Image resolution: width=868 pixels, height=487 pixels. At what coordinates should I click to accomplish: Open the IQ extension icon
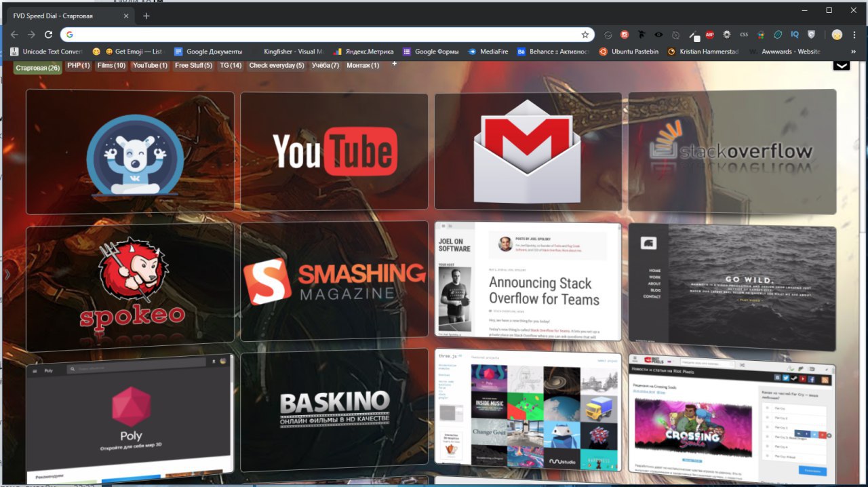click(x=795, y=35)
